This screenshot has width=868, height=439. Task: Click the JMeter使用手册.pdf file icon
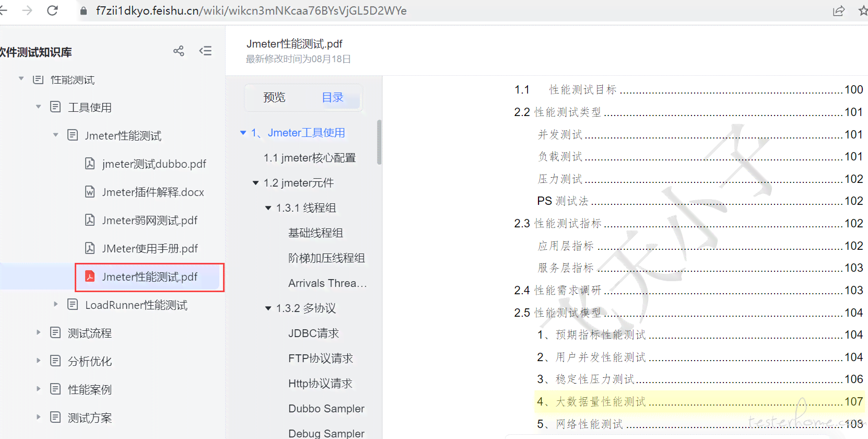90,248
